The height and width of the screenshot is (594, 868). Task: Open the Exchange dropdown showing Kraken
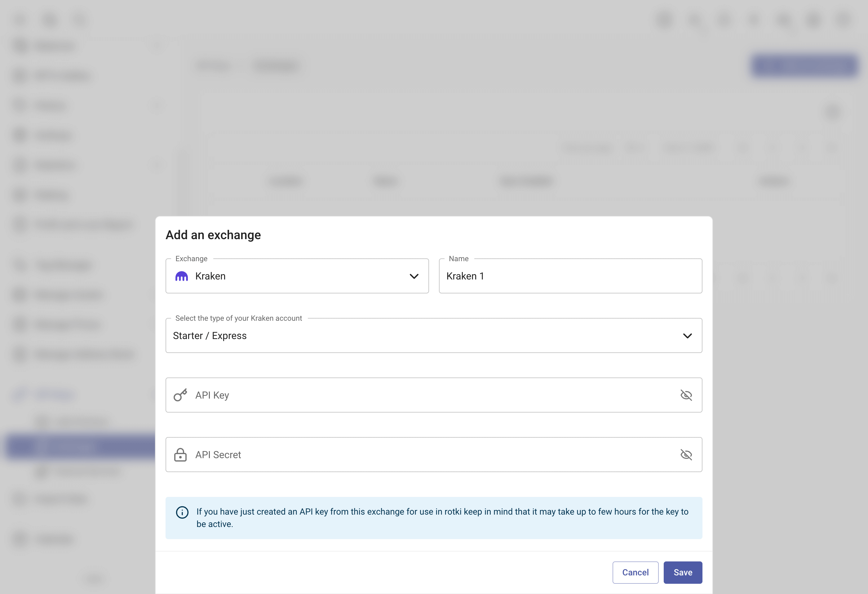[297, 276]
